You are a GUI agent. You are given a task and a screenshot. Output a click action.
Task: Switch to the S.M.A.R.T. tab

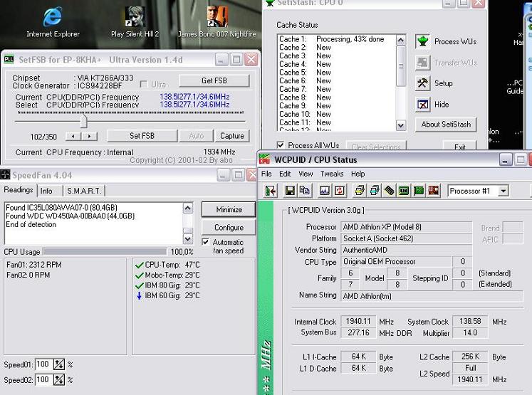click(x=84, y=191)
